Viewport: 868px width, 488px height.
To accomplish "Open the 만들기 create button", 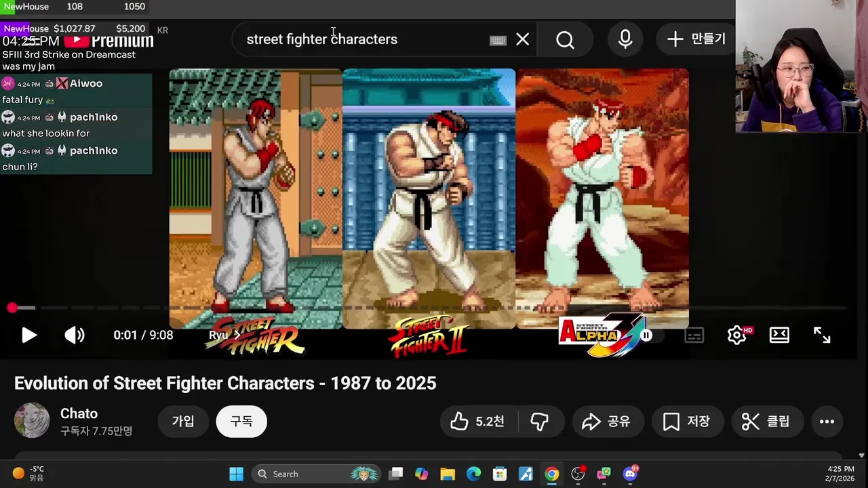I will pos(696,39).
